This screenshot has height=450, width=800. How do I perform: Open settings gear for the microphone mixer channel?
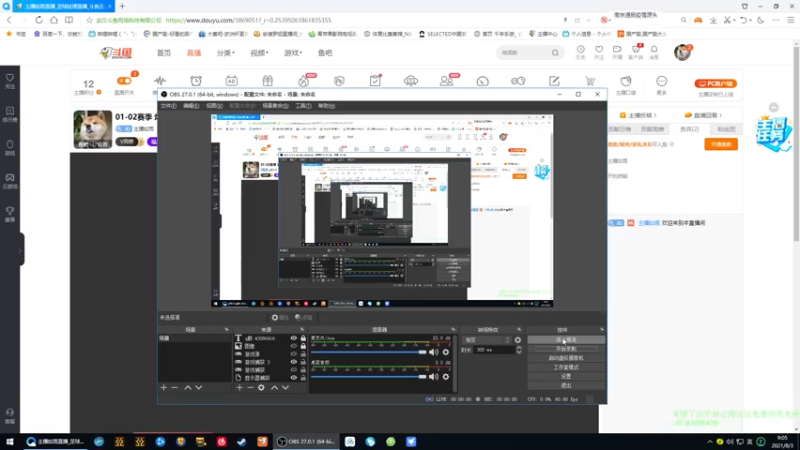point(446,352)
